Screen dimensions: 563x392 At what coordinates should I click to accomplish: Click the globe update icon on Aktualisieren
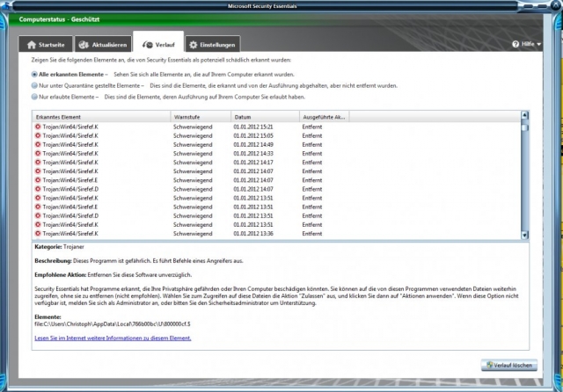click(84, 45)
